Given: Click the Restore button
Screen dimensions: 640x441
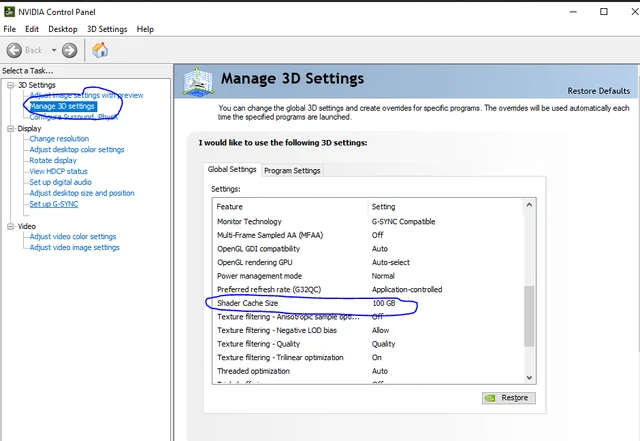Looking at the screenshot, I should (508, 398).
